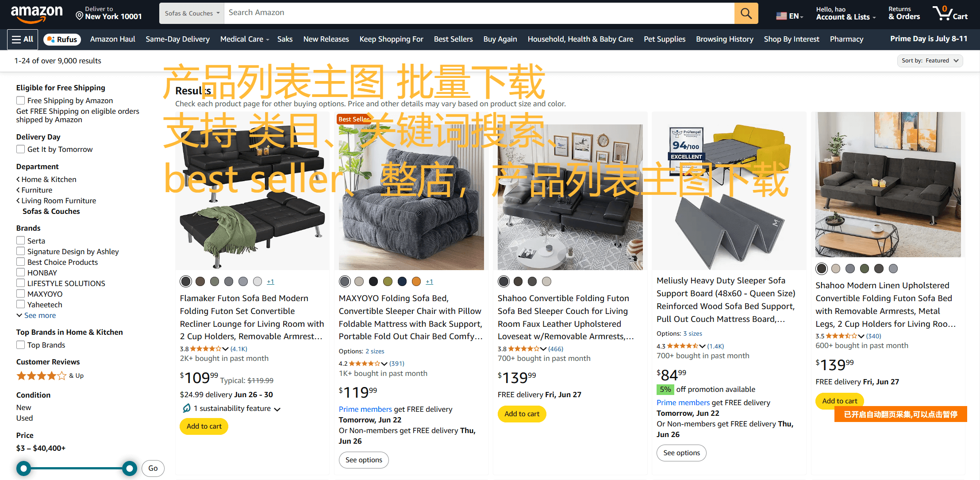Image resolution: width=980 pixels, height=480 pixels.
Task: Expand the Sofas & Couches search category dropdown
Action: tap(192, 13)
